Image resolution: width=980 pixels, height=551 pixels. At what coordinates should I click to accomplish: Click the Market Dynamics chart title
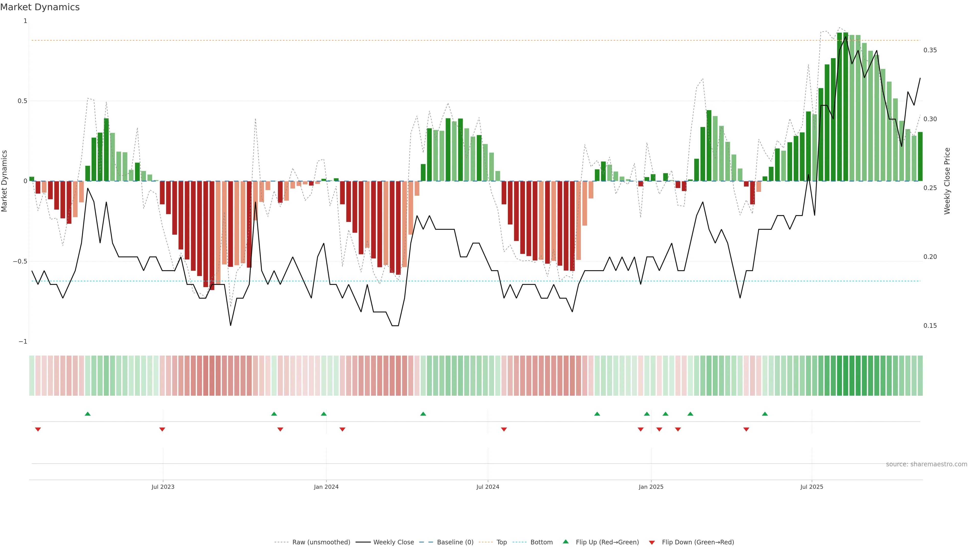point(40,7)
